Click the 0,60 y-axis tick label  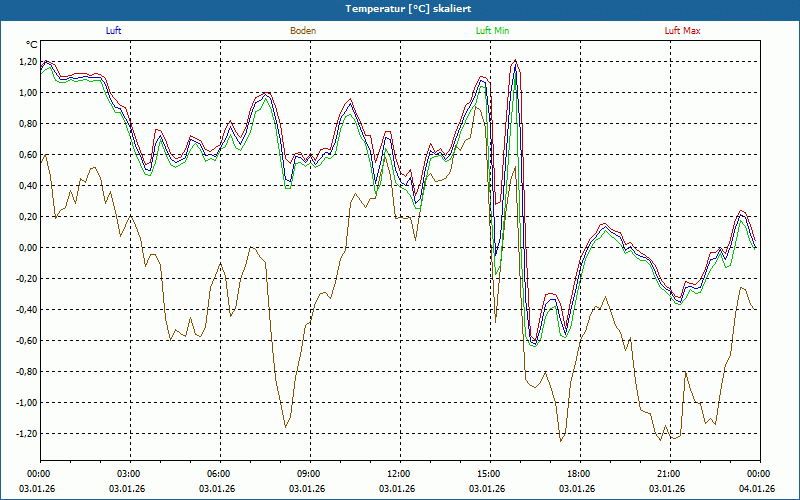(x=26, y=155)
